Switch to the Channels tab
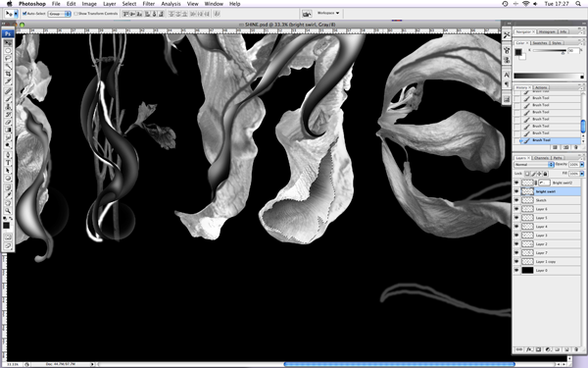 pyautogui.click(x=541, y=158)
